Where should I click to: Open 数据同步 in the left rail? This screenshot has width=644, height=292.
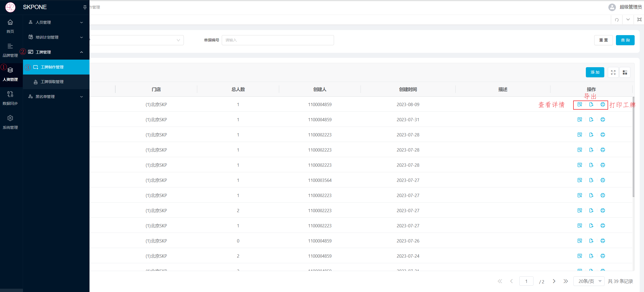[10, 98]
